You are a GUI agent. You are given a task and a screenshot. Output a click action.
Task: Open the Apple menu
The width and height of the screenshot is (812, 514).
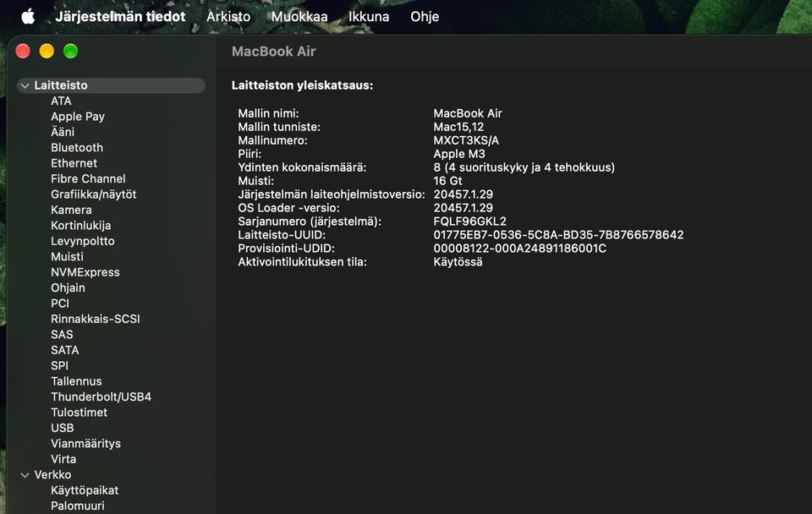(x=28, y=17)
